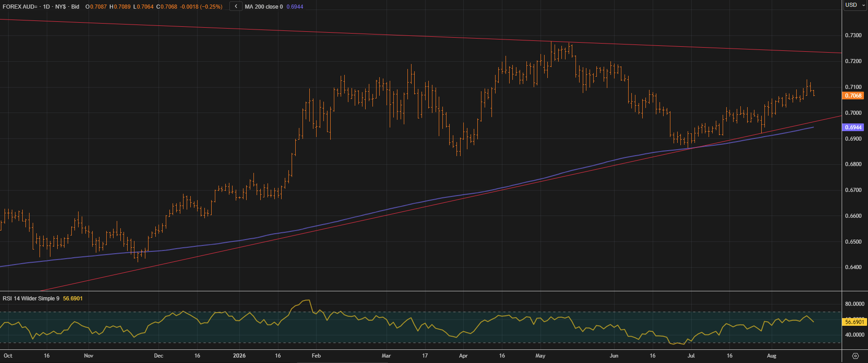Click the Dec label on the time axis

159,356
